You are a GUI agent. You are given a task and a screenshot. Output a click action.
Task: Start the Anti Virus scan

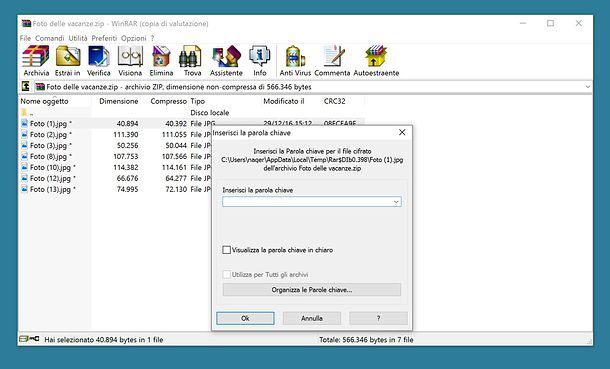295,61
